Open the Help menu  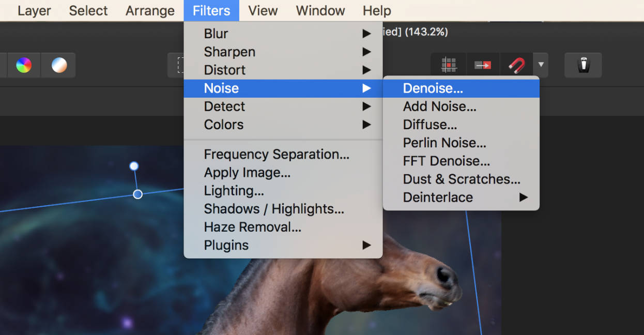(x=377, y=10)
